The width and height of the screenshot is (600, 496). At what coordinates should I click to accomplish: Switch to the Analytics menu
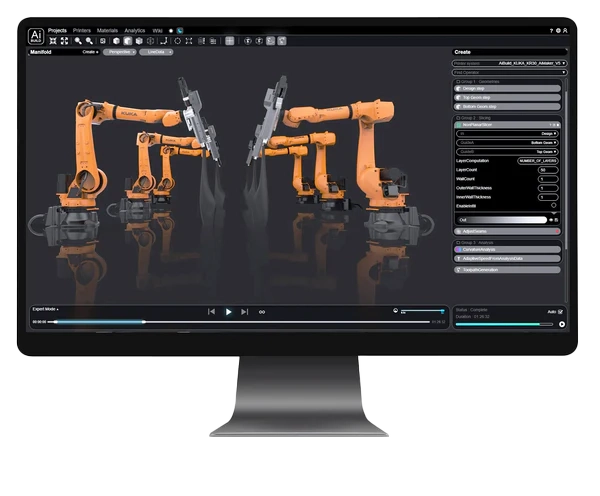coord(134,31)
